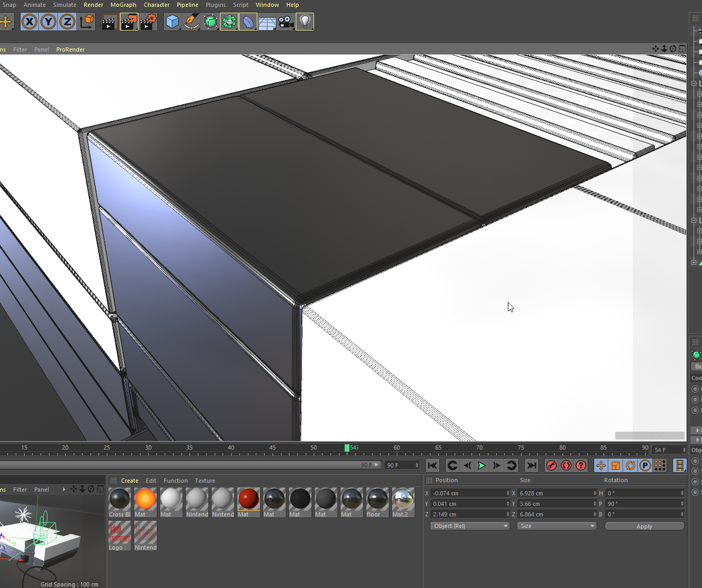This screenshot has height=588, width=702.
Task: Add a Camera object from toolbar
Action: [x=286, y=22]
